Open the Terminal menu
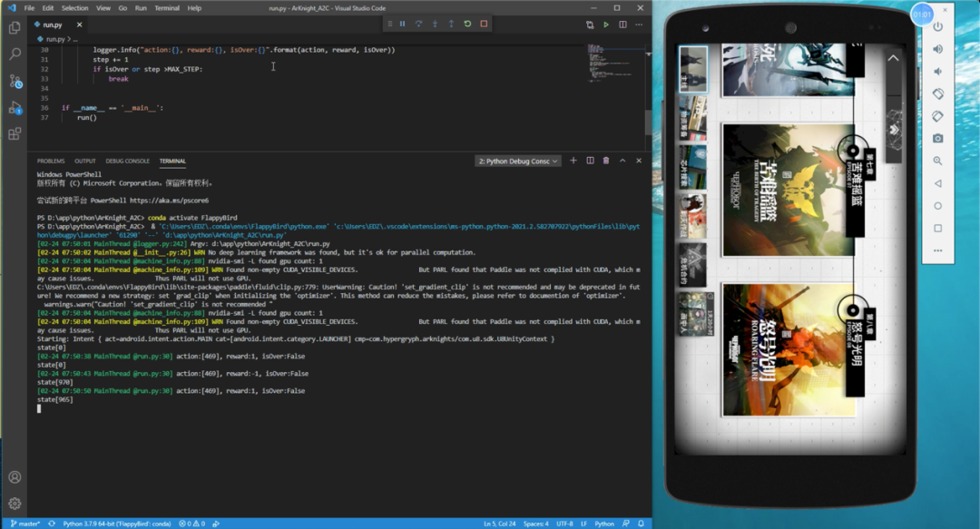Viewport: 980px width, 529px height. 167,8
